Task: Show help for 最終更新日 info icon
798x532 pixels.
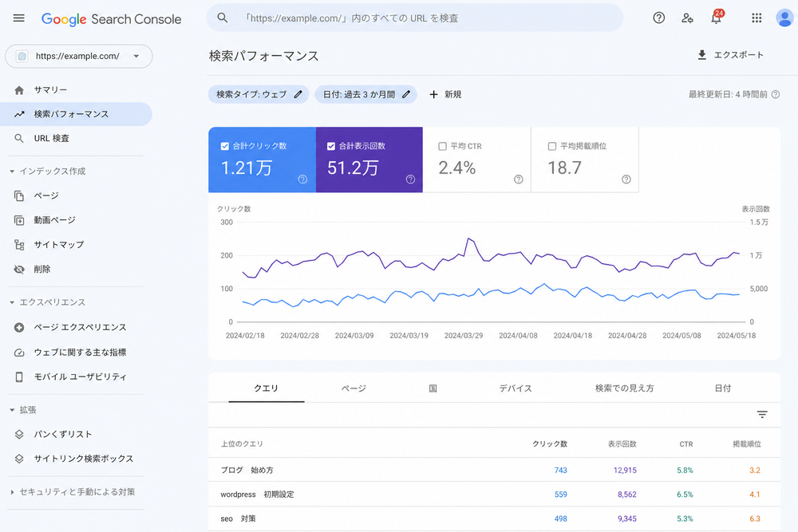Action: 776,95
